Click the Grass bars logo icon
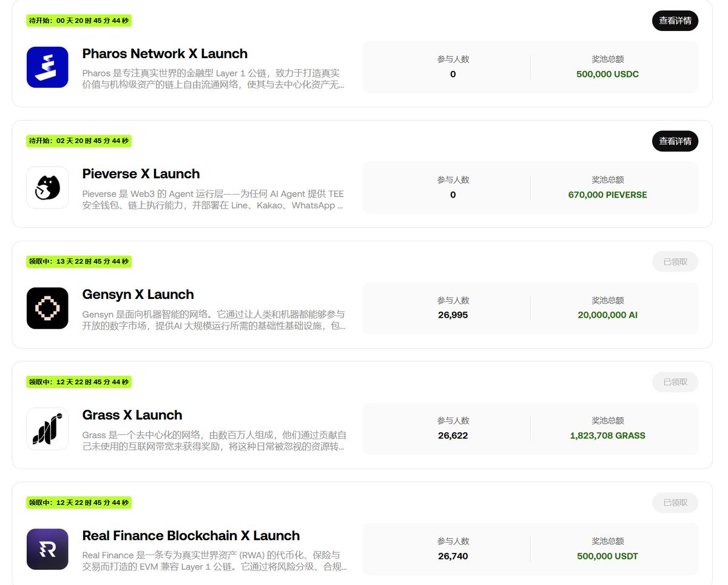The height and width of the screenshot is (585, 728). click(47, 429)
